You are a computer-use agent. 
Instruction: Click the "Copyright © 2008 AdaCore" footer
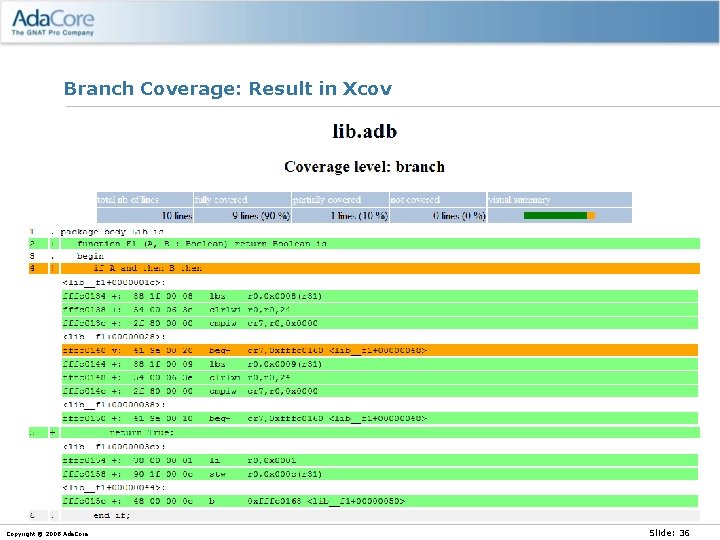click(47, 534)
